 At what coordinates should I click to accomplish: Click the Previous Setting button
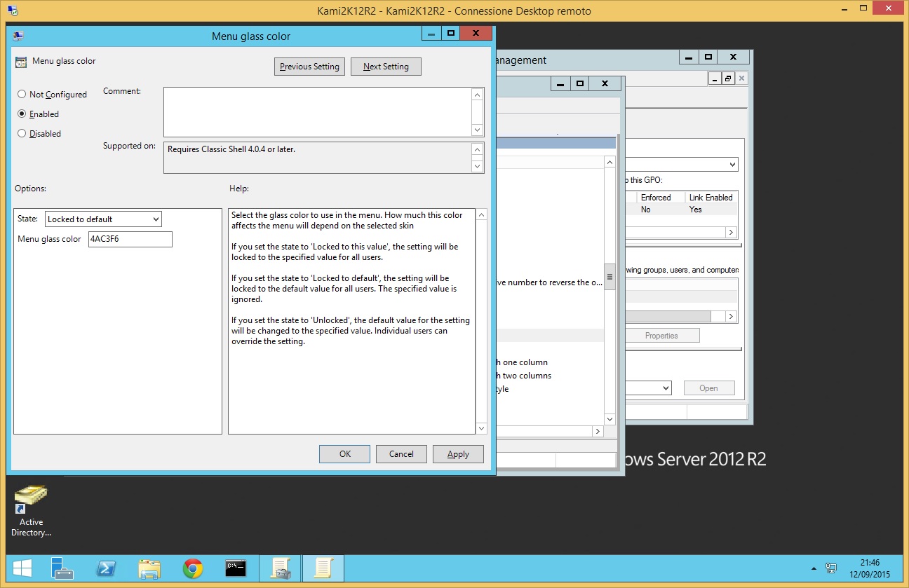click(309, 67)
